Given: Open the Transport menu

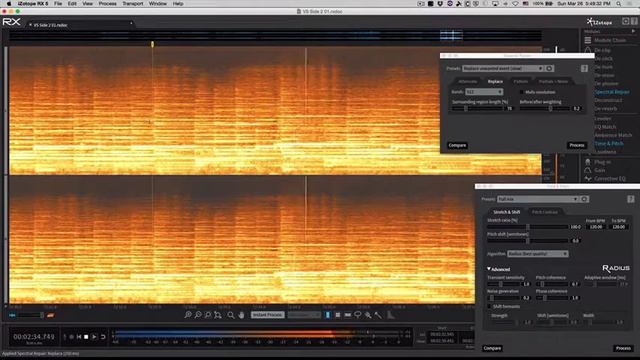Looking at the screenshot, I should coord(133,4).
